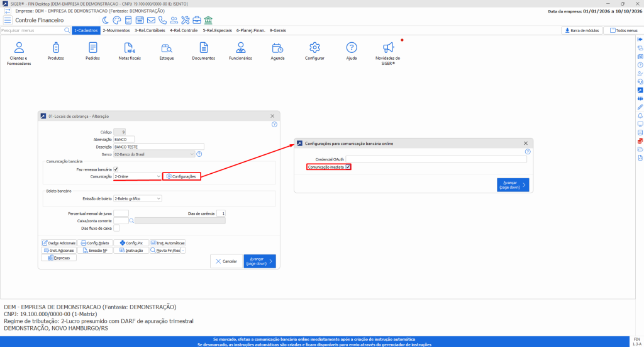Open the tools wrench icon
Image resolution: width=644 pixels, height=347 pixels.
(x=186, y=20)
